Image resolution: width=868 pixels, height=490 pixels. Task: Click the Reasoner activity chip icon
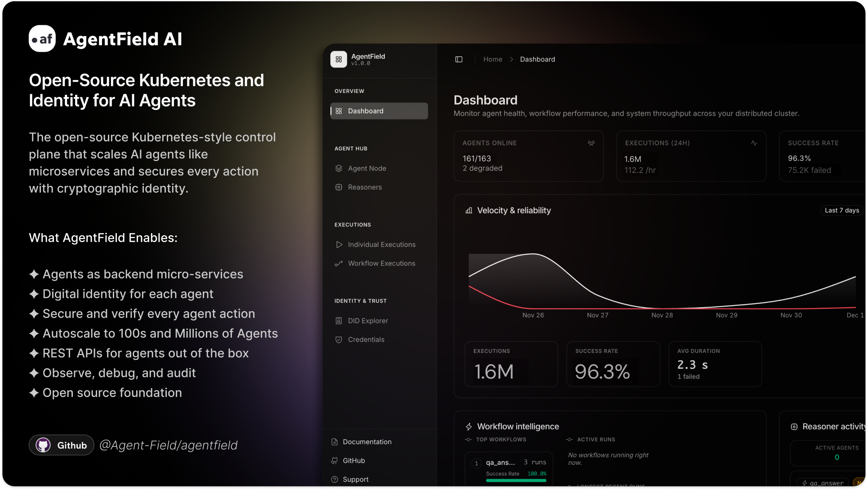tap(793, 426)
